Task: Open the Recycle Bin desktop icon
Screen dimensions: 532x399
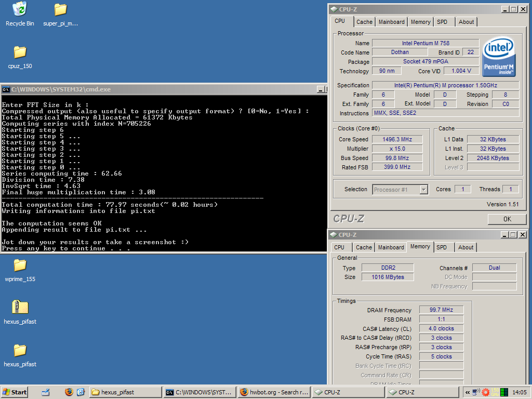Action: pyautogui.click(x=20, y=9)
